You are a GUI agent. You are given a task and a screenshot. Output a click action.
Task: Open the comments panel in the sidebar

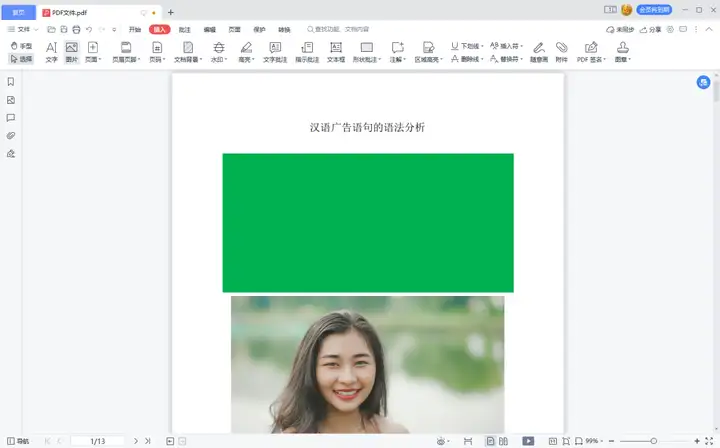pos(11,118)
